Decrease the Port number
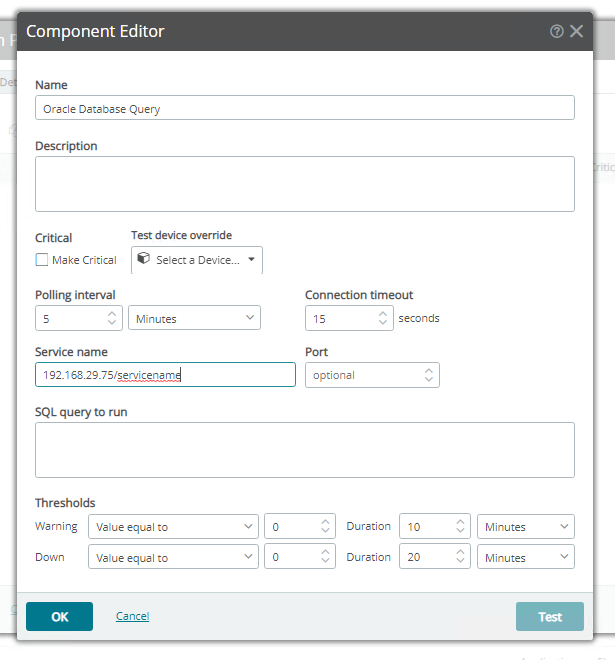 pos(429,379)
